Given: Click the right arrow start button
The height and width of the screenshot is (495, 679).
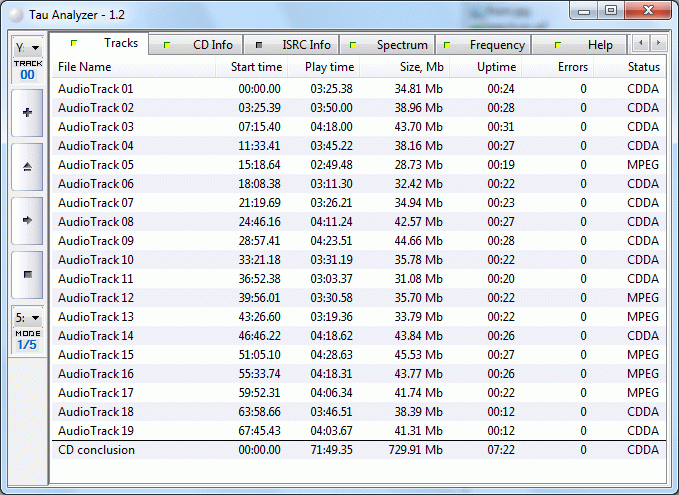Looking at the screenshot, I should pyautogui.click(x=27, y=220).
